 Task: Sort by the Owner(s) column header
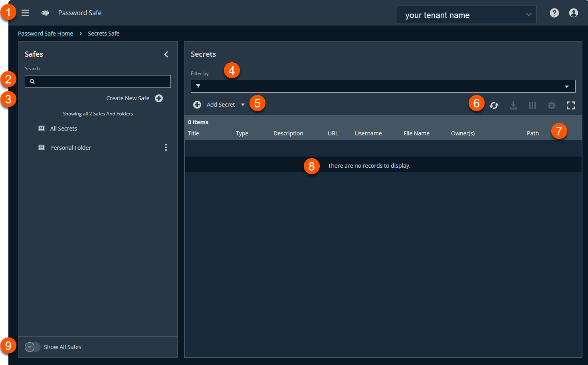(x=463, y=133)
